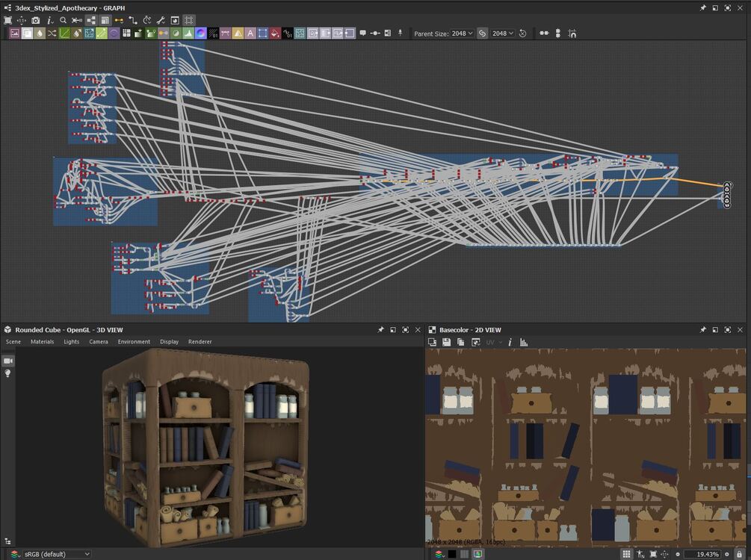
Task: Add a Normal node (blue-purple swirl icon)
Action: point(201,33)
